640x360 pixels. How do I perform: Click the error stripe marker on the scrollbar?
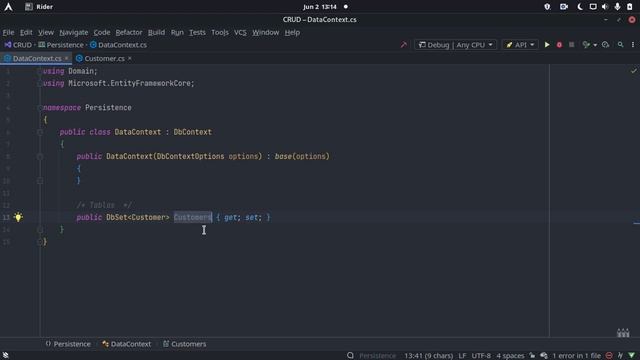pyautogui.click(x=636, y=223)
